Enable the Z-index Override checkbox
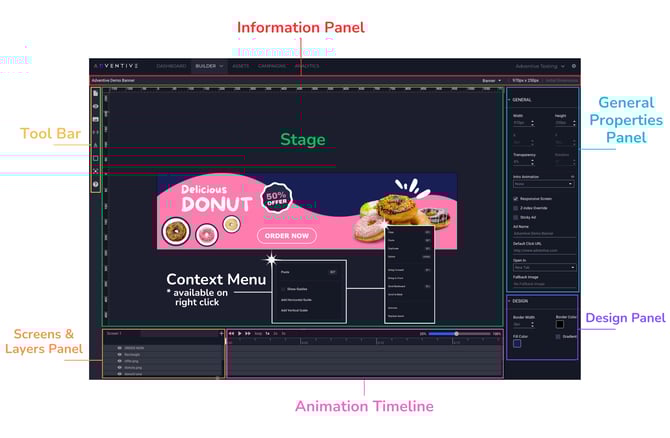The width and height of the screenshot is (670, 438). tap(515, 208)
